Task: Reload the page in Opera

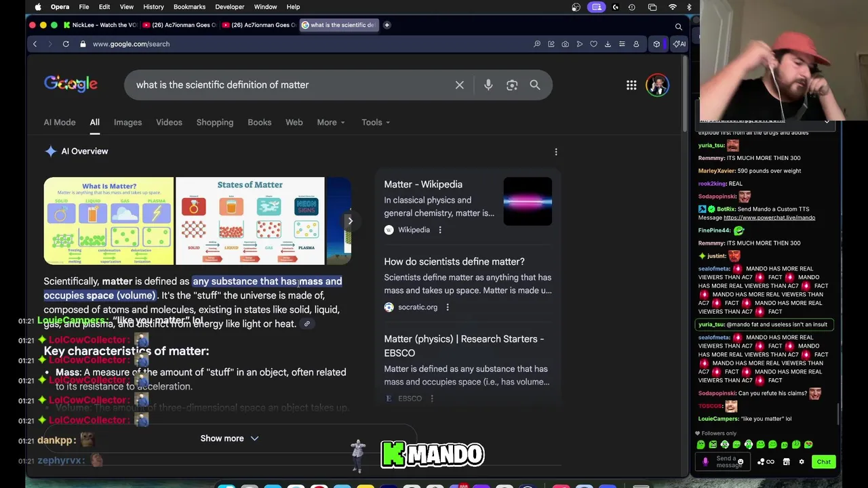Action: pos(66,44)
